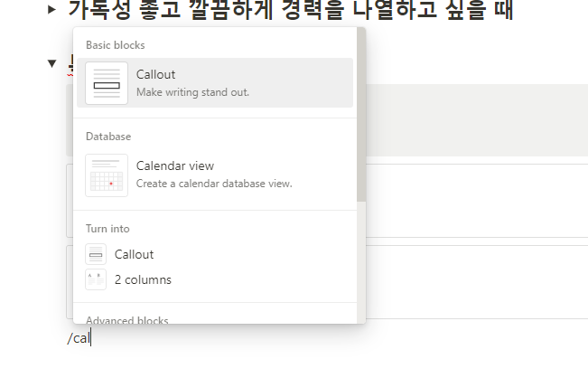
Task: Click the small Callout icon under Turn into
Action: [x=96, y=254]
